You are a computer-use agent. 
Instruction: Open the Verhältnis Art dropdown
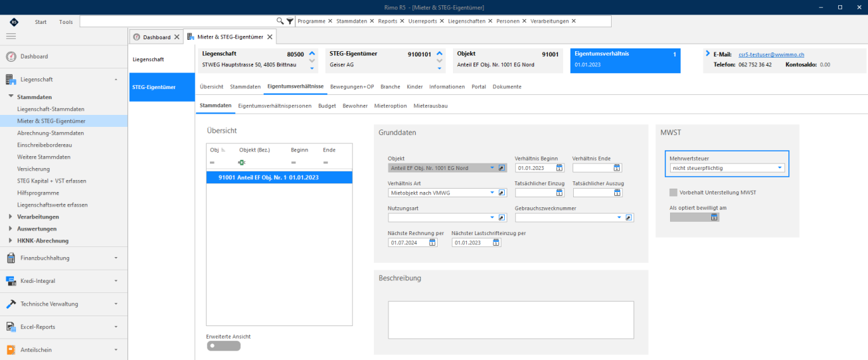coord(492,193)
